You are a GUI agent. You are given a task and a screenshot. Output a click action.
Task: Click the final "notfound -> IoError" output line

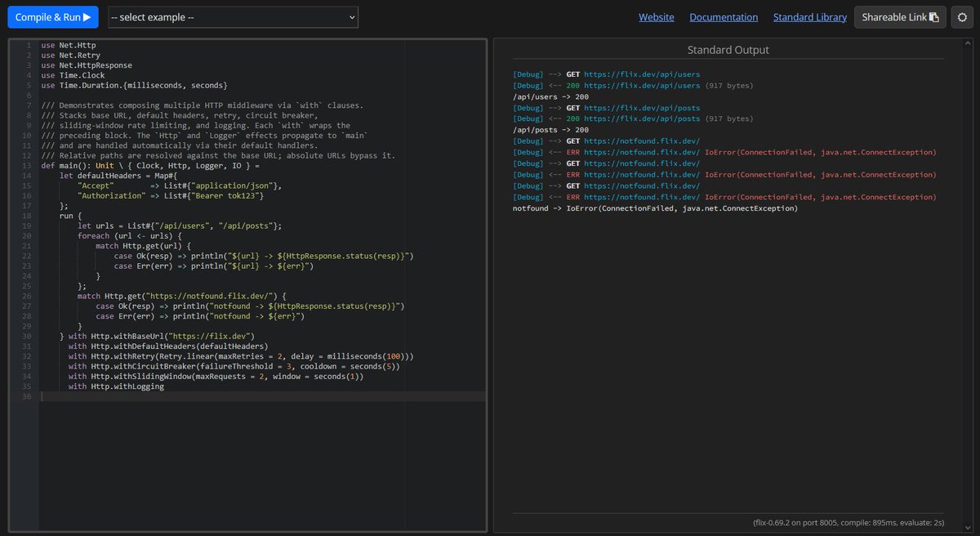[x=655, y=208]
